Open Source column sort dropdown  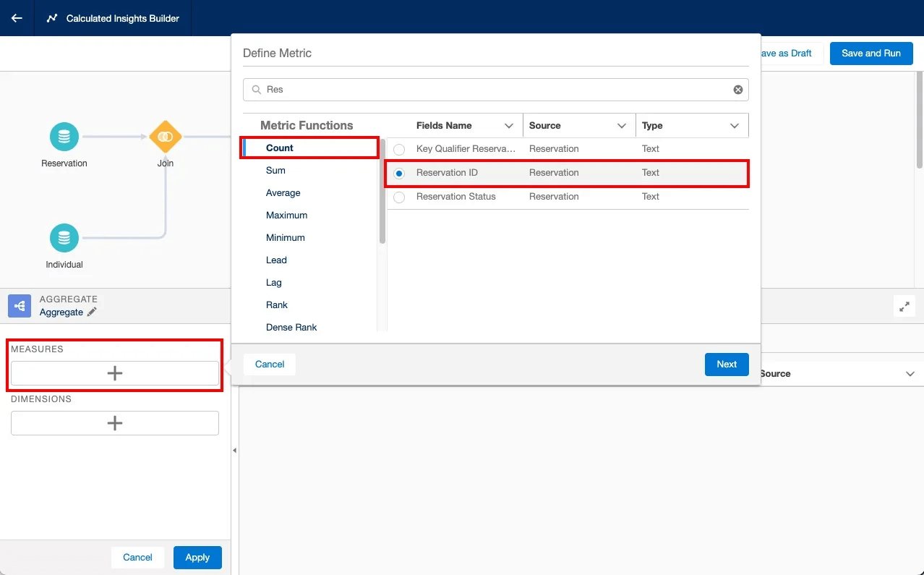(x=622, y=126)
